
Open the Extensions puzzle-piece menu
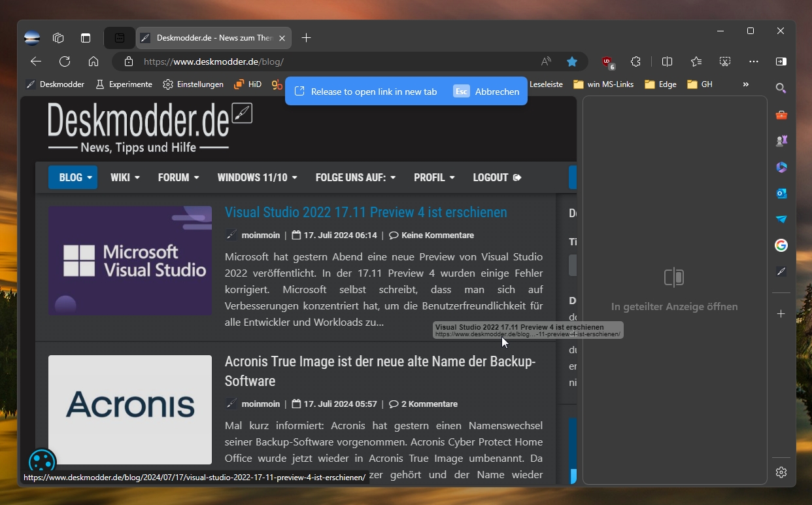tap(635, 61)
